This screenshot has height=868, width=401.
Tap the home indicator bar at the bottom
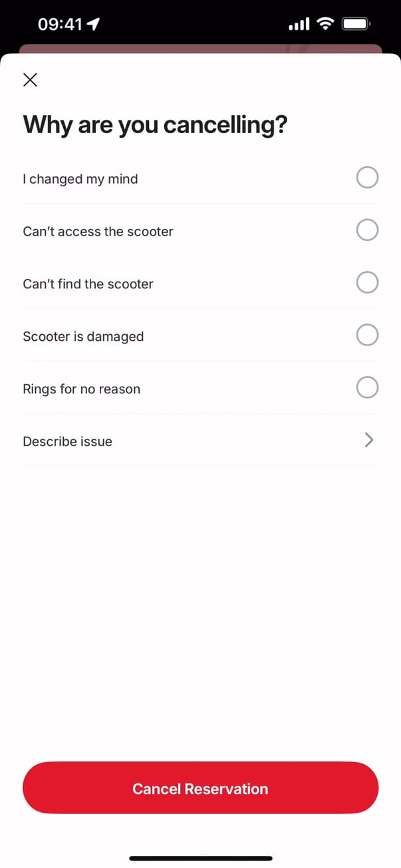tap(200, 858)
